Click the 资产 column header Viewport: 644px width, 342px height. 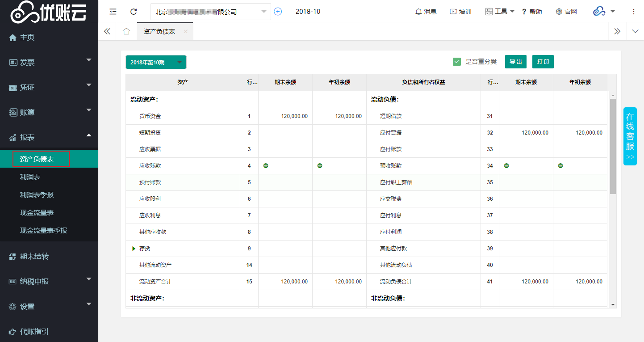[183, 82]
